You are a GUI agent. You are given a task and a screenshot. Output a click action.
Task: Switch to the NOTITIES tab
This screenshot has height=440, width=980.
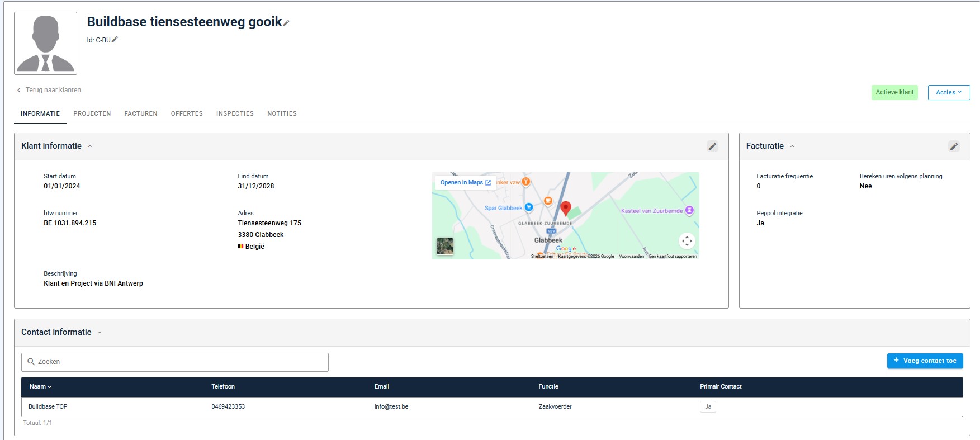(282, 113)
